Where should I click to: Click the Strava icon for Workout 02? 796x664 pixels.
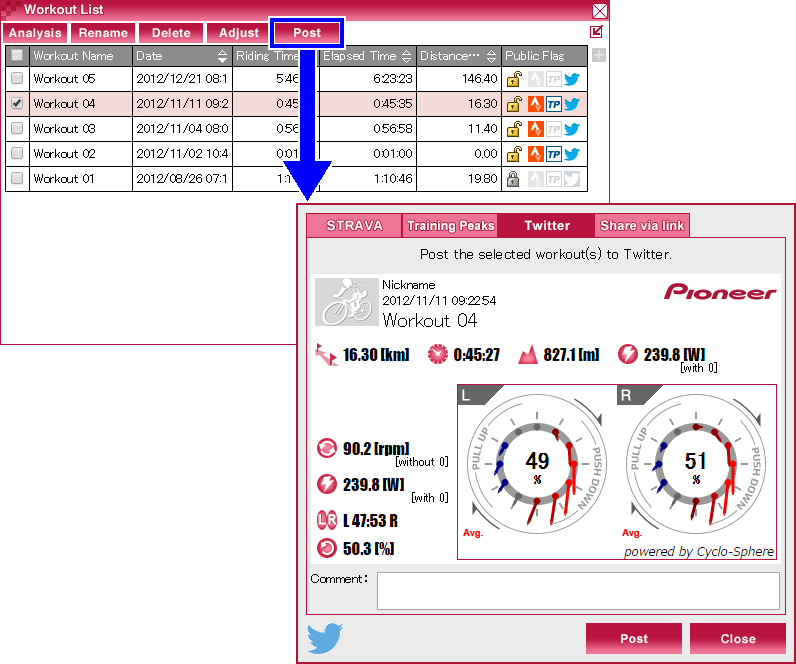(x=536, y=154)
